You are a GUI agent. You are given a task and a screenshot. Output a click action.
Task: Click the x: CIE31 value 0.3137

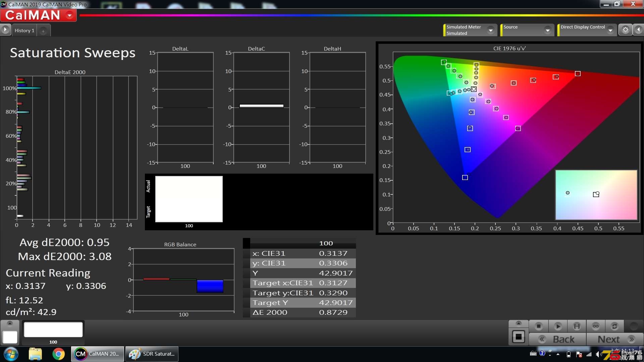[x=333, y=253]
